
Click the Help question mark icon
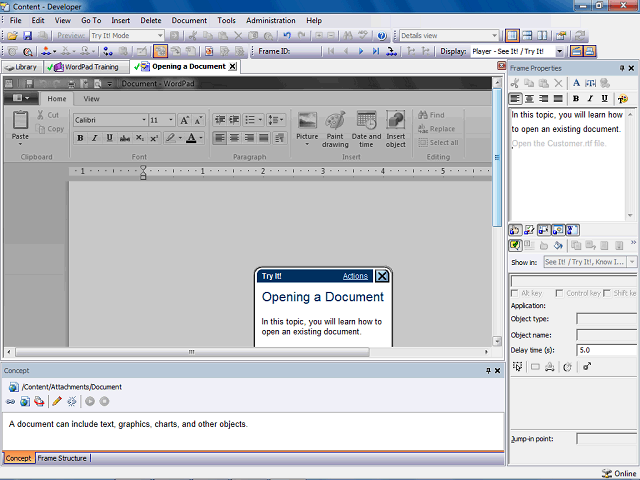[x=382, y=36]
